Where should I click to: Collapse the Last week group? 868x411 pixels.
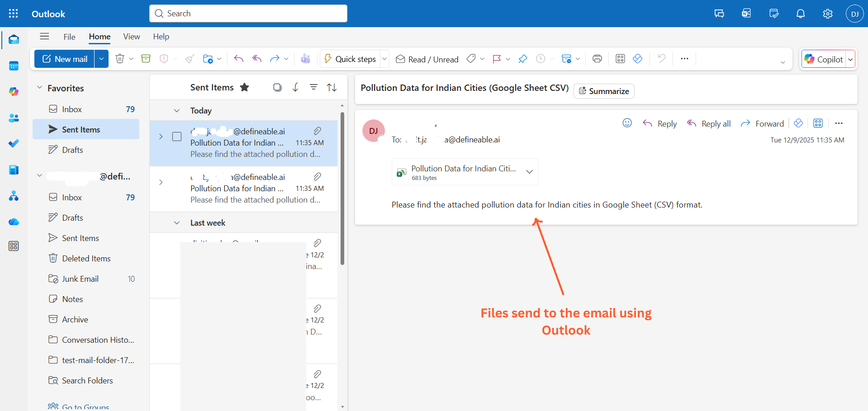(177, 223)
